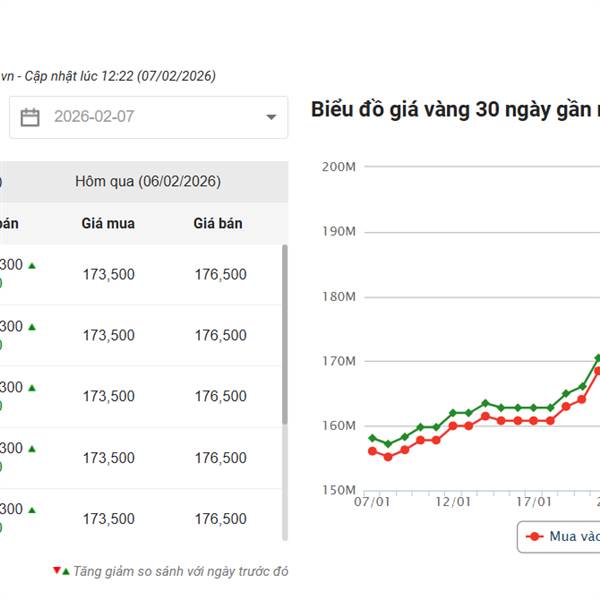Click the 07/01 x-axis date label

point(372,502)
